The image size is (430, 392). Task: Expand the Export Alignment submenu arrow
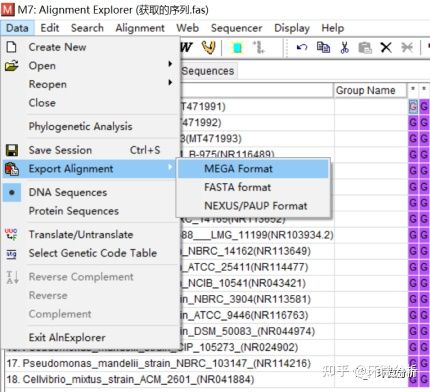170,167
